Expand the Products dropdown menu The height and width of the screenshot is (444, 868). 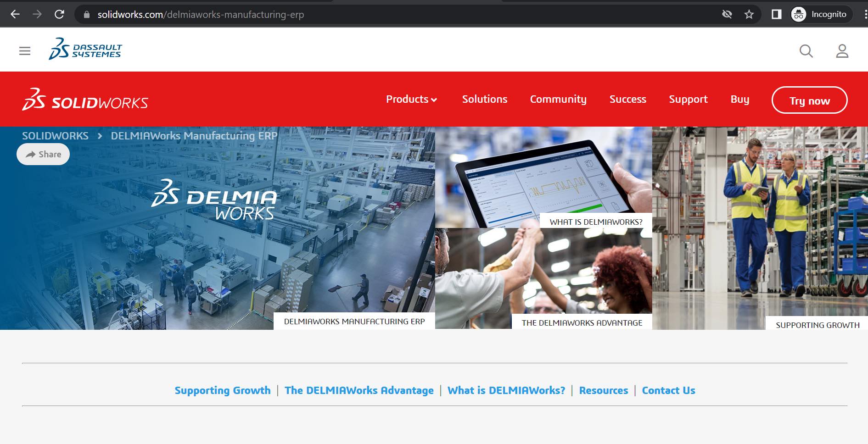411,99
